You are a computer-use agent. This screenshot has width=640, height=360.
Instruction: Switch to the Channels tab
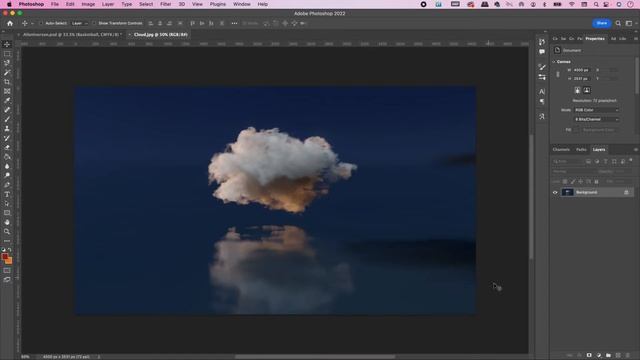coord(561,149)
